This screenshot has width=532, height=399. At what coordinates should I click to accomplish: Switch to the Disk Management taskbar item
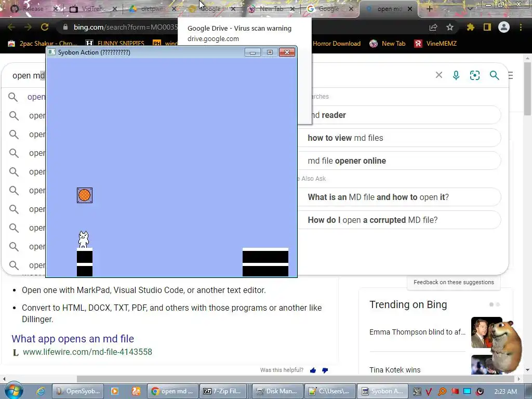(x=277, y=391)
